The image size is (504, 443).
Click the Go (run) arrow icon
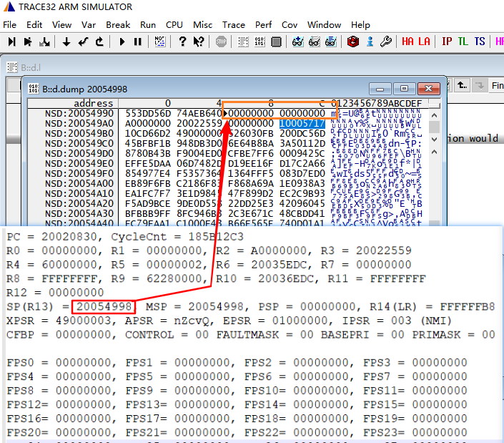122,42
